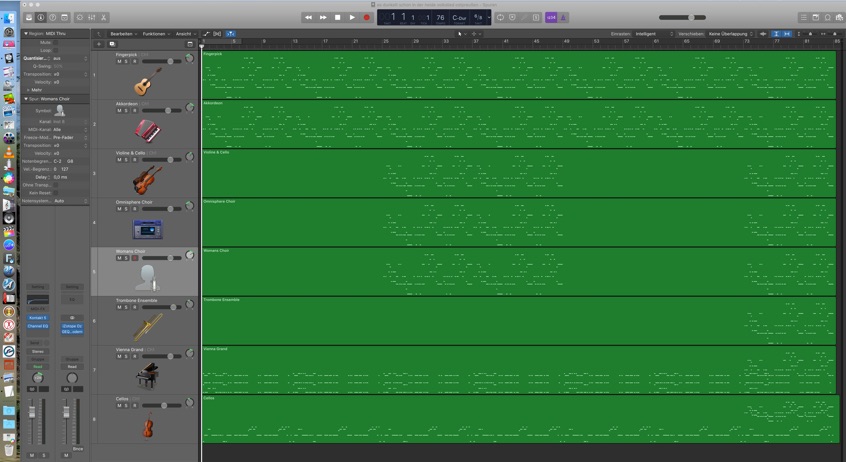
Task: Collapse the Spur Womans Choir triangle
Action: [x=25, y=99]
